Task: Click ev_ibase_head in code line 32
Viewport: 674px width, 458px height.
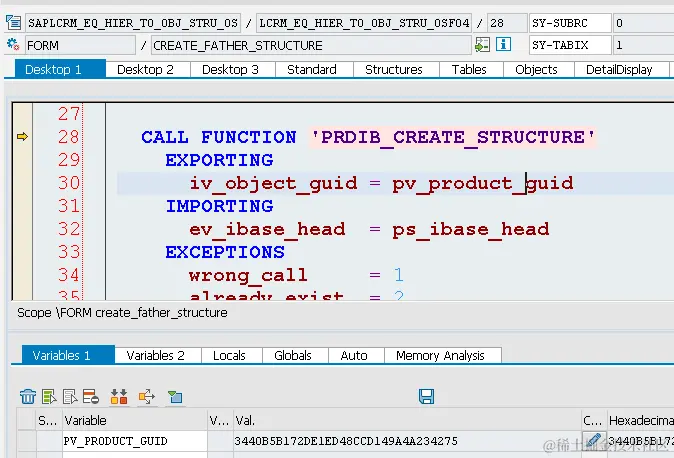Action: coord(267,229)
